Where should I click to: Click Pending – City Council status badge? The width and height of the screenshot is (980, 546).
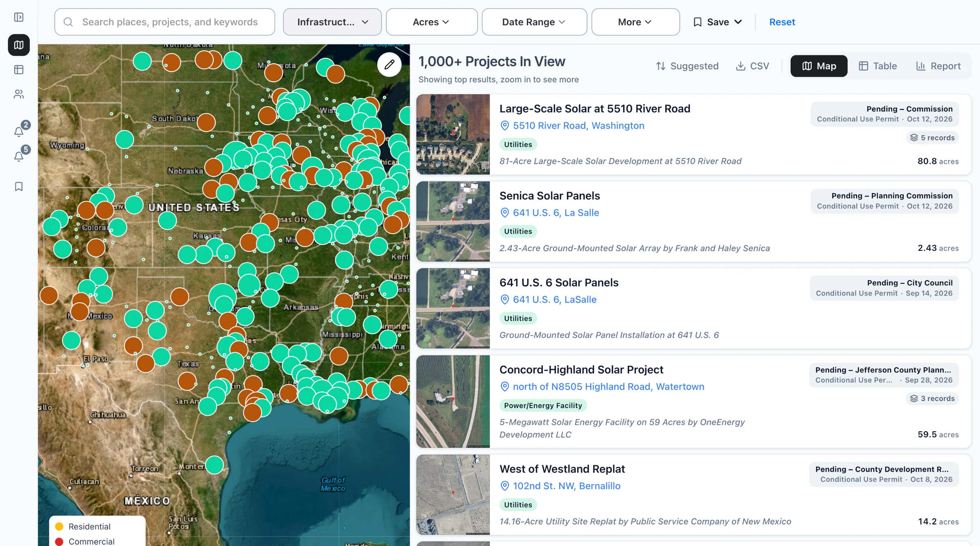tap(884, 288)
